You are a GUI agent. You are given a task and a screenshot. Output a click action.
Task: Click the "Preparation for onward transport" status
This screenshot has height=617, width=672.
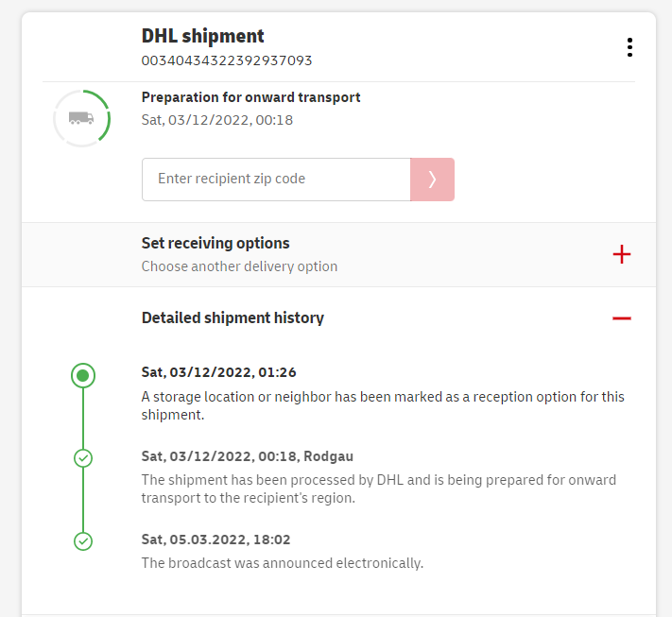point(250,97)
